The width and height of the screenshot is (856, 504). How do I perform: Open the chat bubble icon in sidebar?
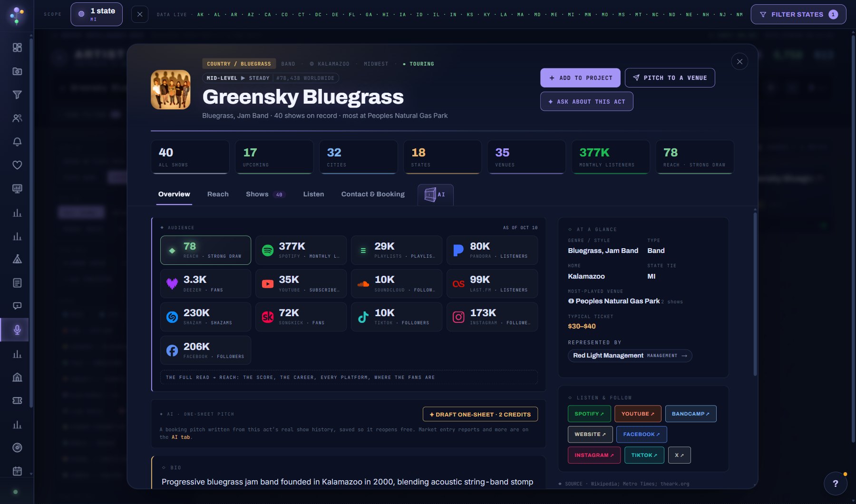pos(17,306)
